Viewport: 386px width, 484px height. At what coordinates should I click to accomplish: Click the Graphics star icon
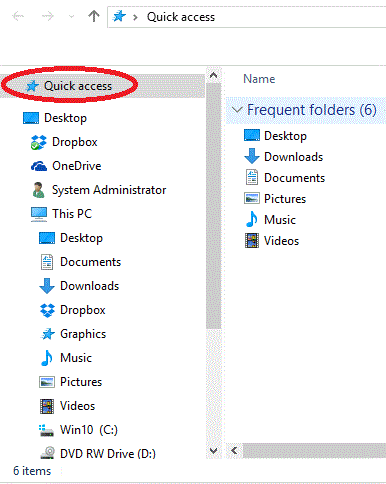coord(47,334)
